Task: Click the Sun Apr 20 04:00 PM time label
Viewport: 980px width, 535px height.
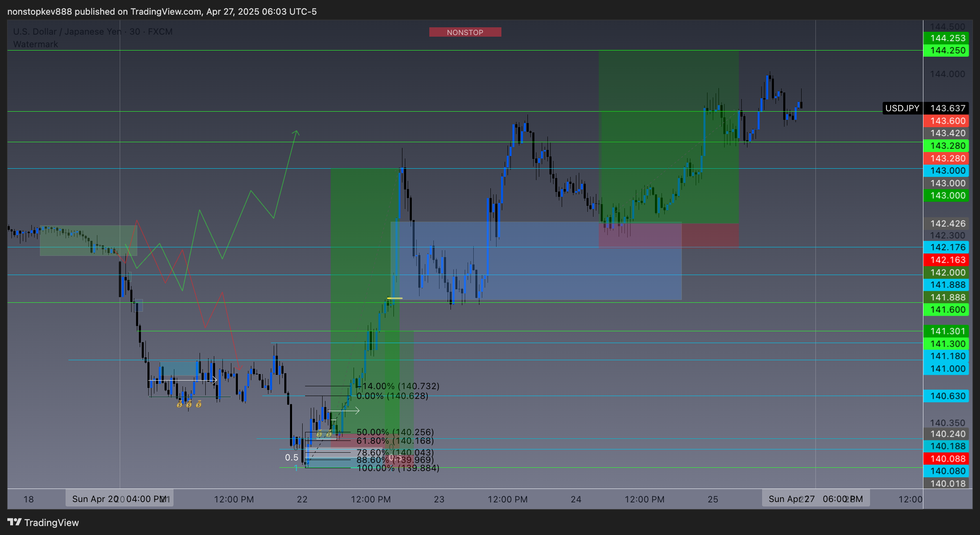Action: (x=119, y=499)
